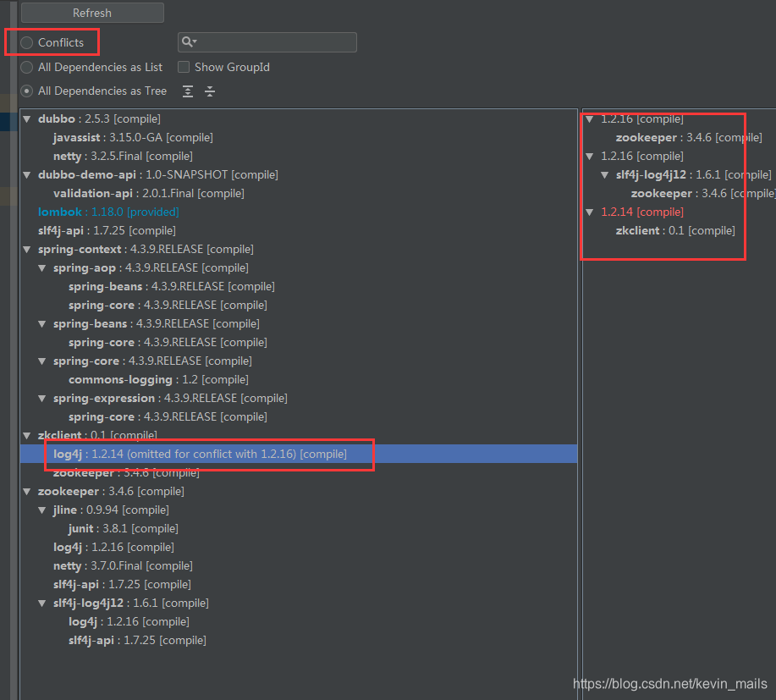Collapse the spring-aop node
Viewport: 776px width, 700px height.
point(42,267)
